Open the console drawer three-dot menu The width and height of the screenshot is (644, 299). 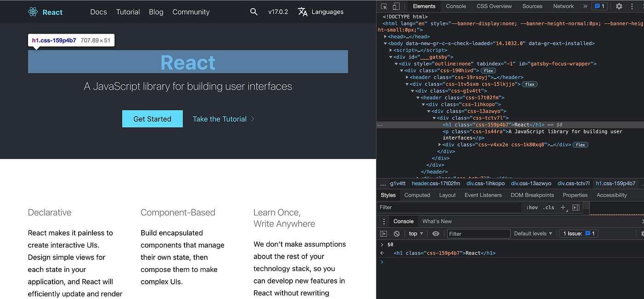[384, 221]
